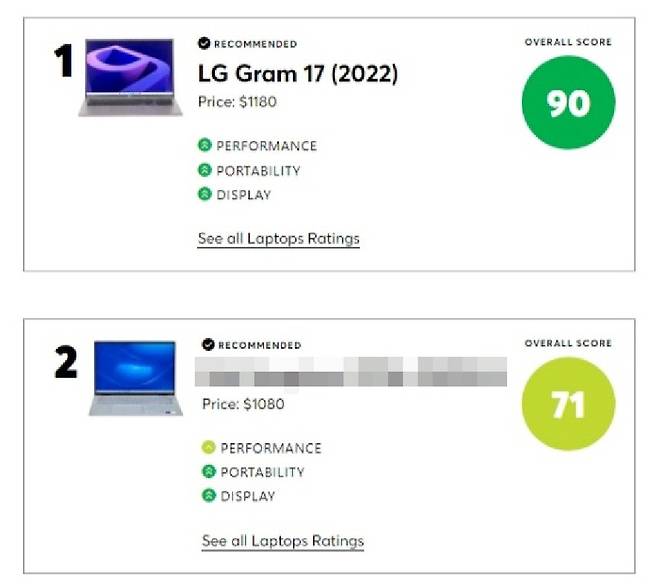Image resolution: width=658 pixels, height=585 pixels.
Task: Click the LG Gram 17 (2022) title
Action: (299, 74)
